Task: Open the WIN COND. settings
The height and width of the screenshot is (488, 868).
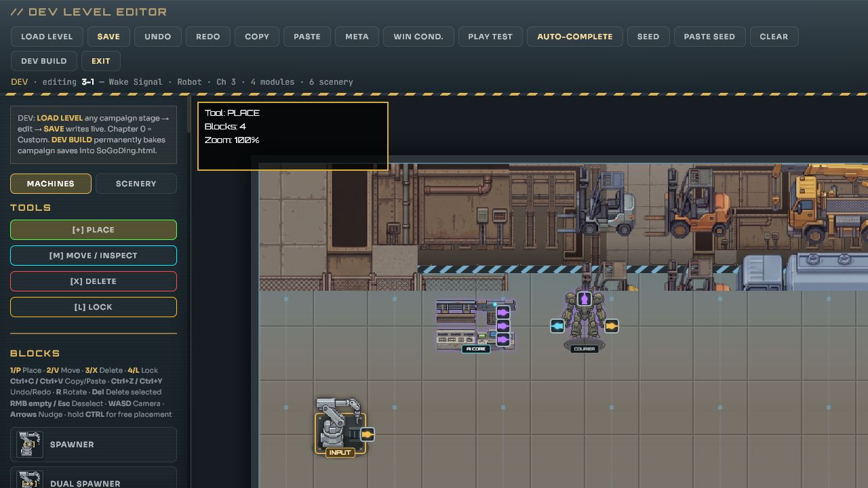Action: 418,37
